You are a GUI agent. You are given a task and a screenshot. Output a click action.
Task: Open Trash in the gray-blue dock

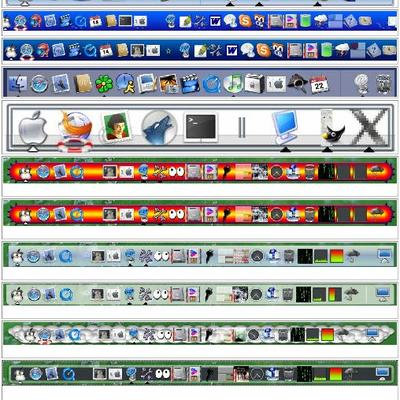point(384,84)
